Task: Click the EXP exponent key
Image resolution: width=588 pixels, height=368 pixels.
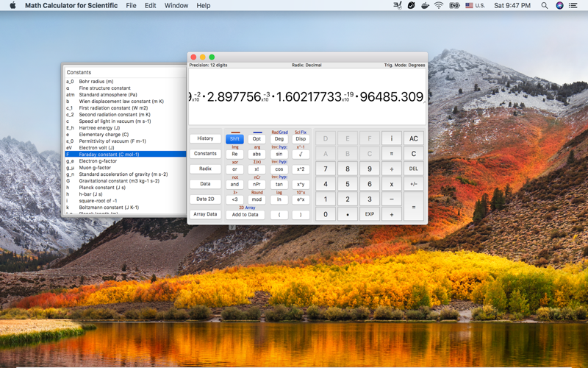Action: click(x=370, y=214)
